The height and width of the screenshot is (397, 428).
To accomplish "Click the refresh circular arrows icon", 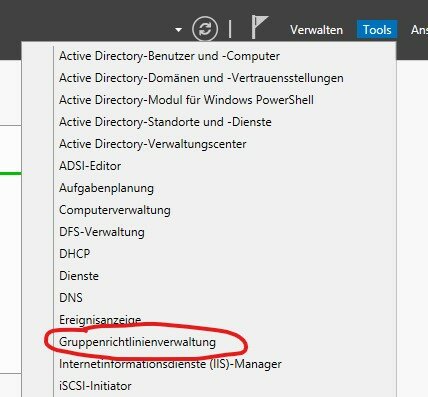I will click(x=205, y=29).
